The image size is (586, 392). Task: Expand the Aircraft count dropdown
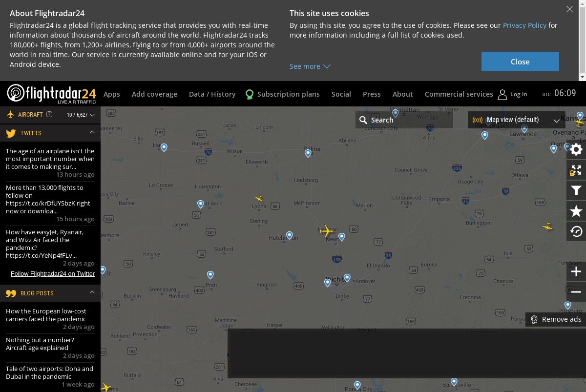coord(81,115)
